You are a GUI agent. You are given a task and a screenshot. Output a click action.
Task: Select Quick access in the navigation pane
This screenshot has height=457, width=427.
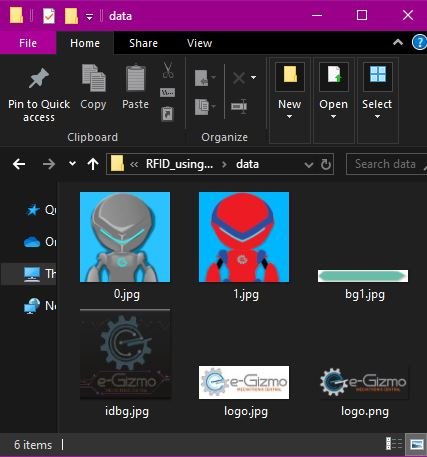[x=41, y=210]
